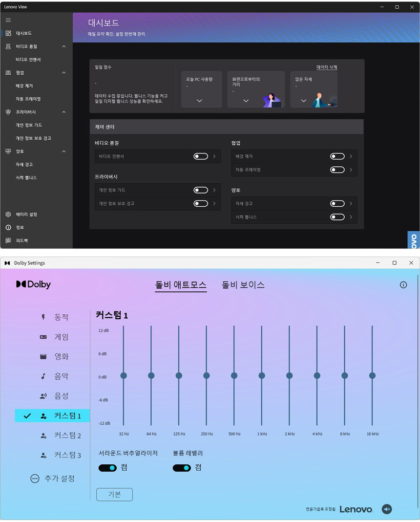Image resolution: width=420 pixels, height=522 pixels.
Task: Select the 음악 (Music) note profile
Action: 43,376
